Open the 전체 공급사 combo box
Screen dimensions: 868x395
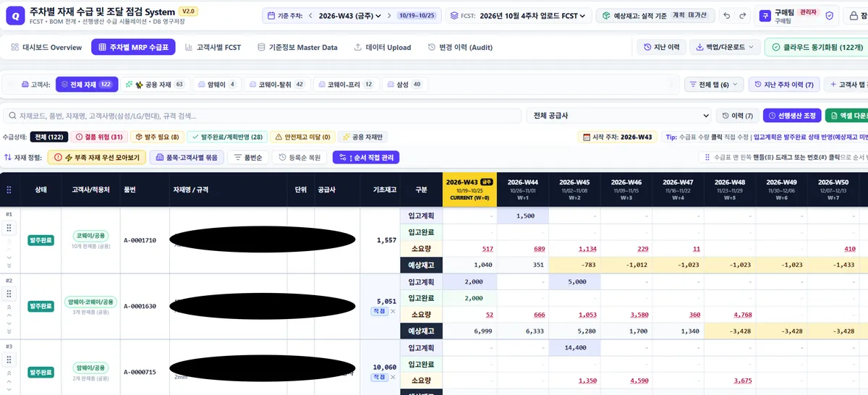coord(620,116)
